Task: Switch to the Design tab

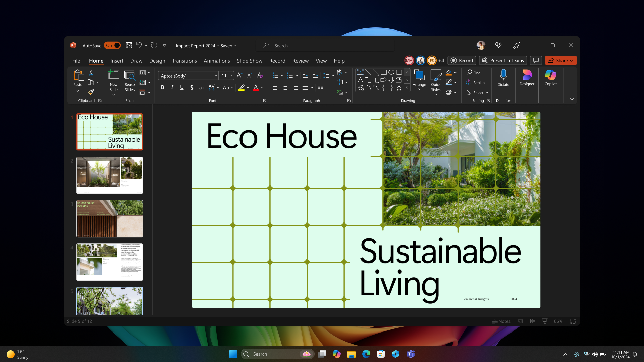Action: point(157,61)
